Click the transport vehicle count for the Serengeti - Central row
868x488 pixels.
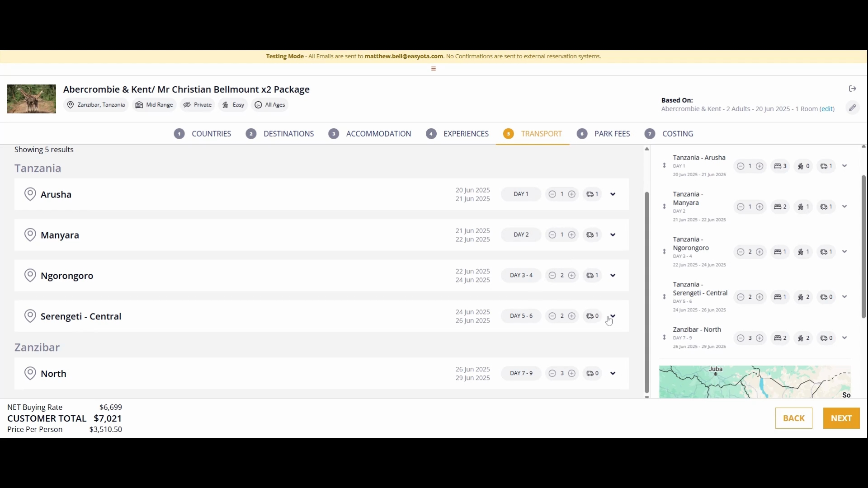592,316
